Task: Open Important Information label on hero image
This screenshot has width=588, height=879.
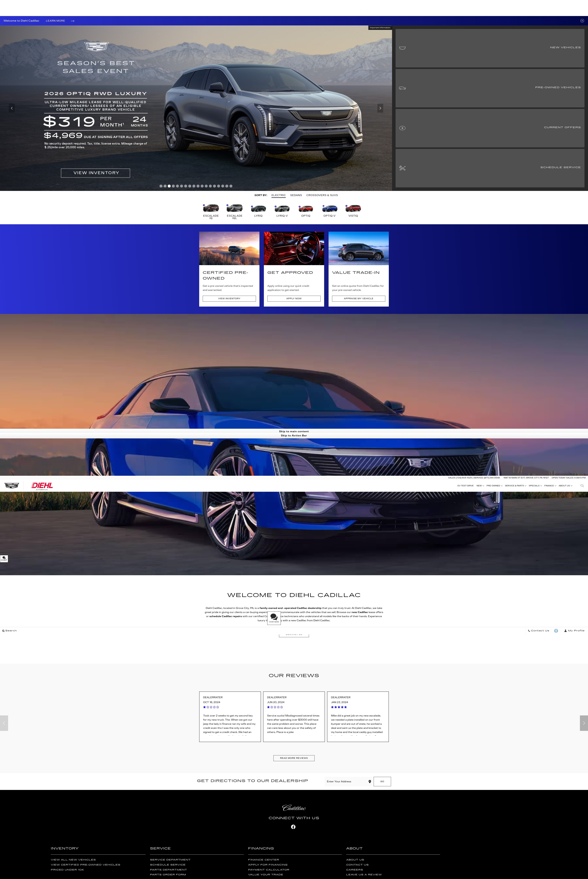Action: [x=380, y=28]
